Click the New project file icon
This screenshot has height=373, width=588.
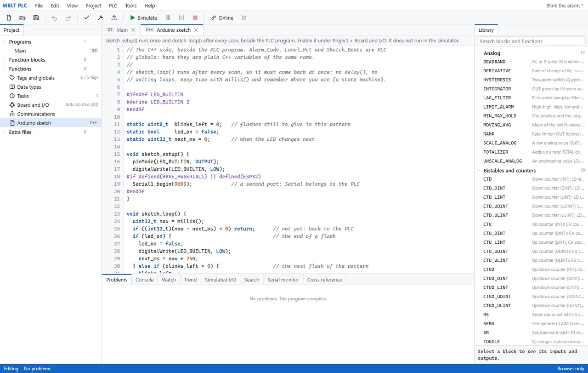(x=9, y=18)
